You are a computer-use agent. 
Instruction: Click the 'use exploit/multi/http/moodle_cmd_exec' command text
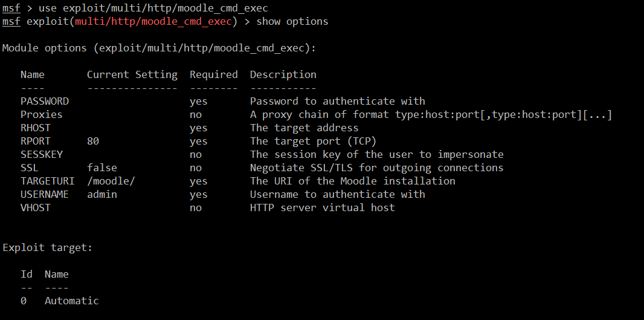coord(153,8)
